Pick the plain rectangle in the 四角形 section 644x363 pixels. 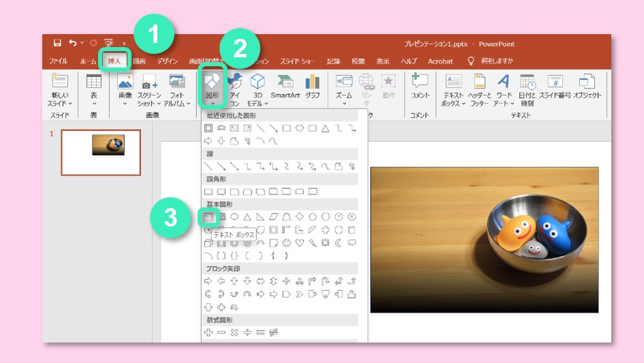click(x=209, y=192)
